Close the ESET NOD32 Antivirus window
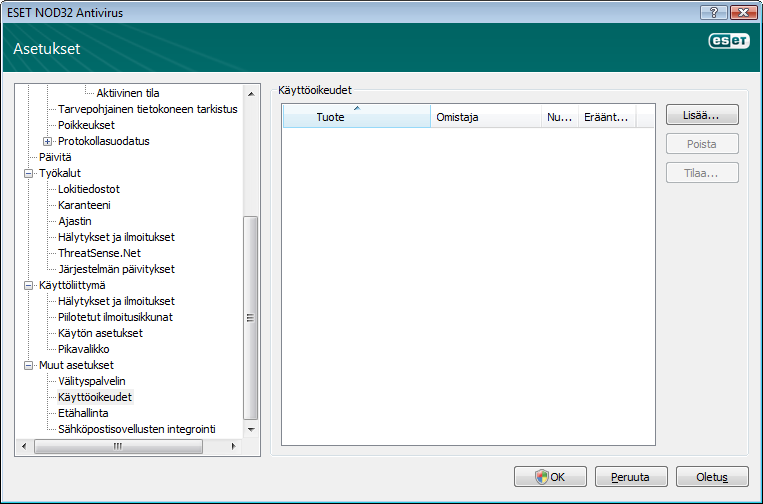763x504 pixels. 743,12
